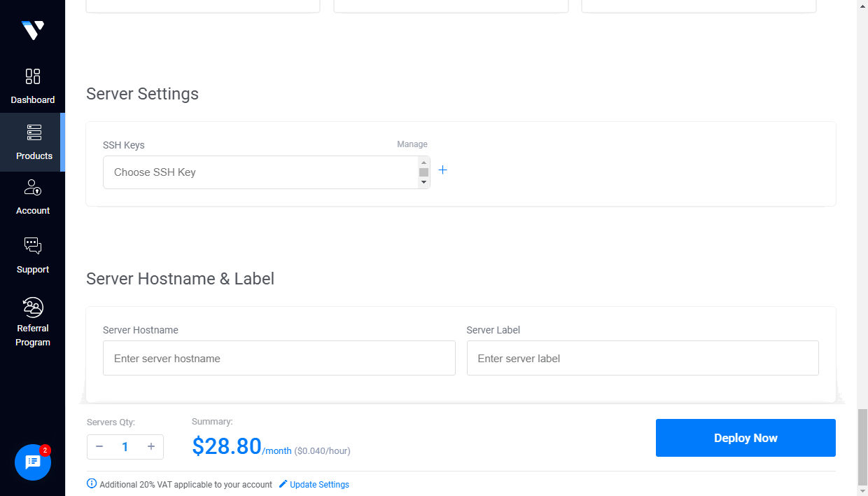868x496 pixels.
Task: Open the Dashboard entry from the sidebar
Action: pos(33,78)
